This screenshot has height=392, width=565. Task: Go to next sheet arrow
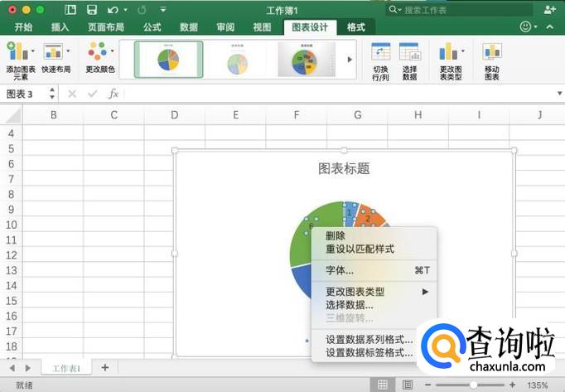27,368
